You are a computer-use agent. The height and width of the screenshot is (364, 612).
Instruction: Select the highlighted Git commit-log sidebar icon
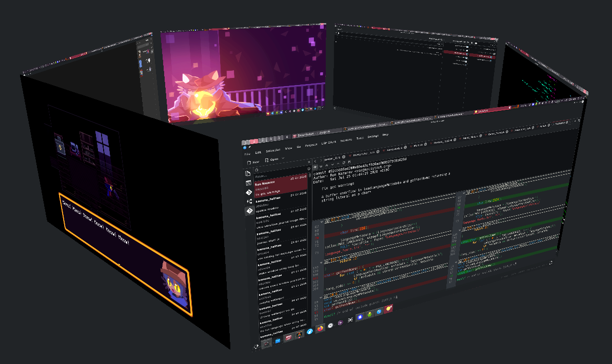coord(249,211)
